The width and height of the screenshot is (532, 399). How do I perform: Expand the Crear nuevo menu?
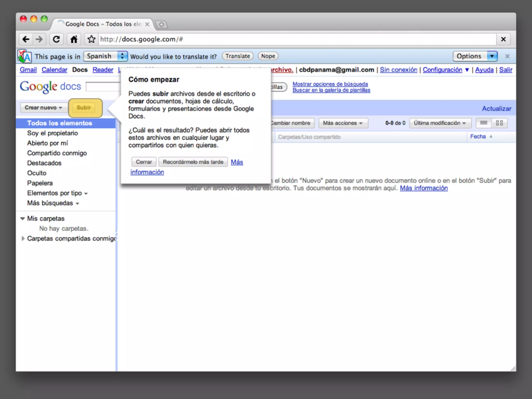pos(43,108)
